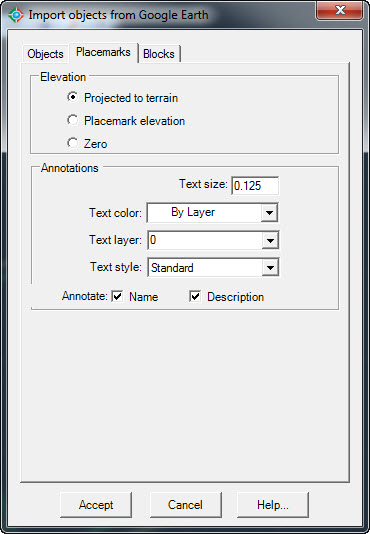Open Help for this dialog
Image resolution: width=370 pixels, height=534 pixels.
pyautogui.click(x=273, y=505)
